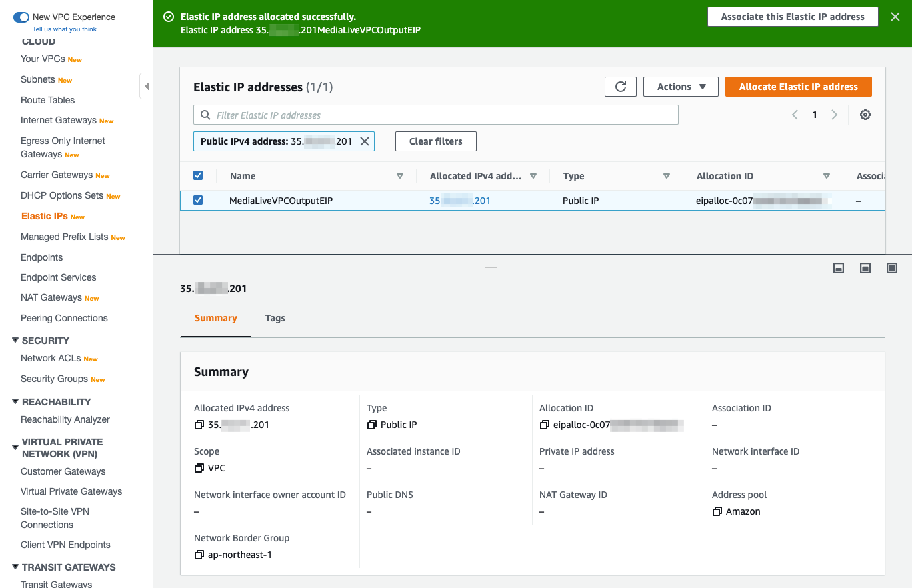This screenshot has width=912, height=588.
Task: Open DHCP Options Sets in sidebar
Action: coord(62,195)
